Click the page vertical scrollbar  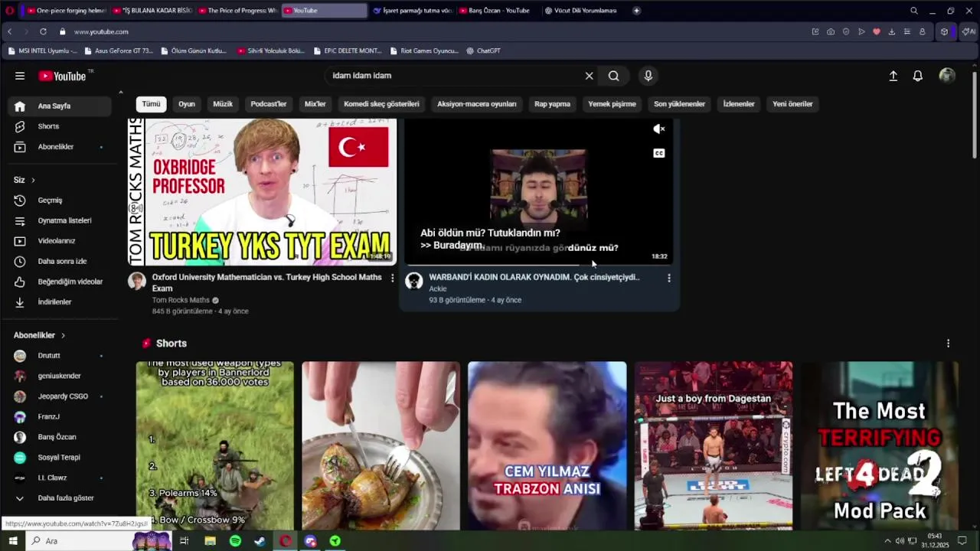click(975, 115)
